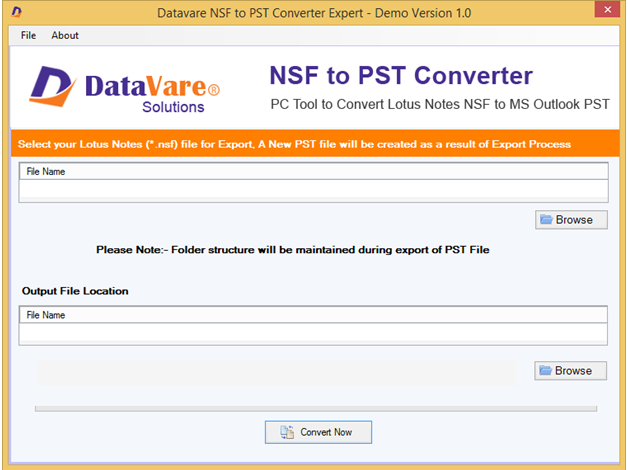Click the folder icon on NSF Browse button

tap(546, 219)
